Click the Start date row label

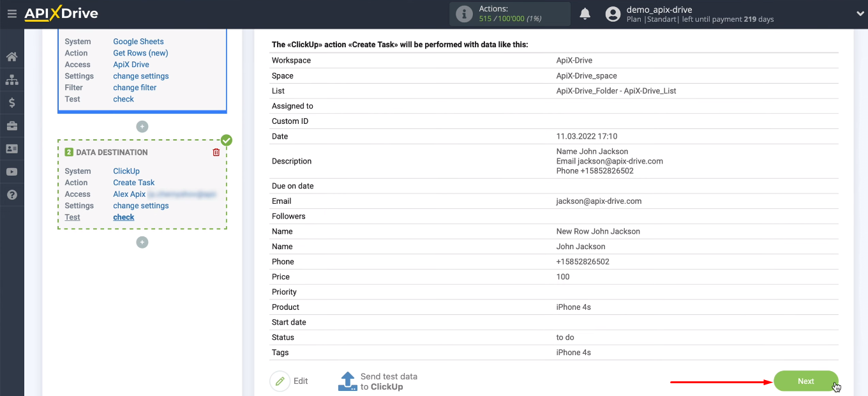tap(289, 322)
